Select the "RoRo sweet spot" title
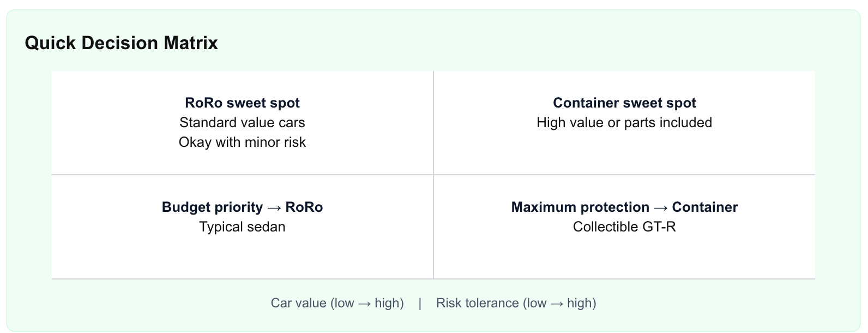 [242, 103]
